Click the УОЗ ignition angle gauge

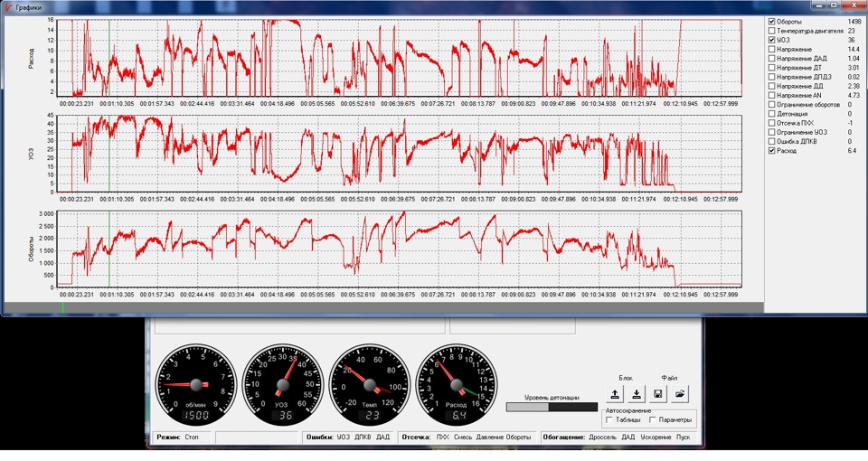pos(282,385)
